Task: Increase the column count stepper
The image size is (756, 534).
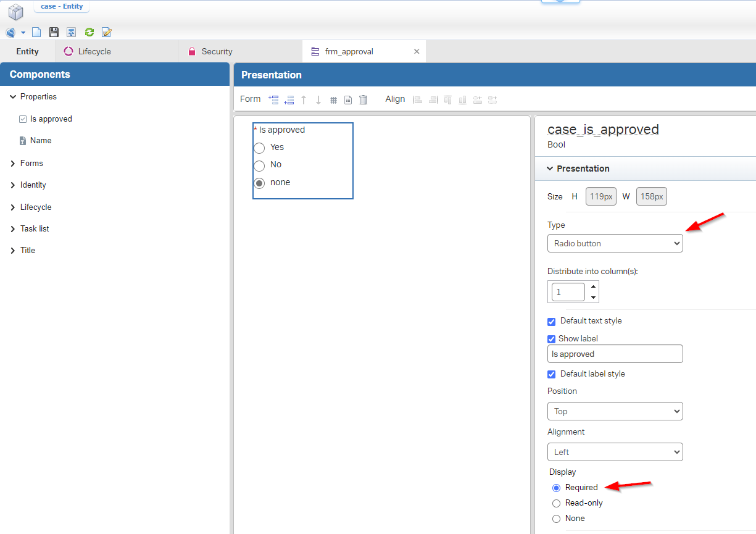Action: 593,286
